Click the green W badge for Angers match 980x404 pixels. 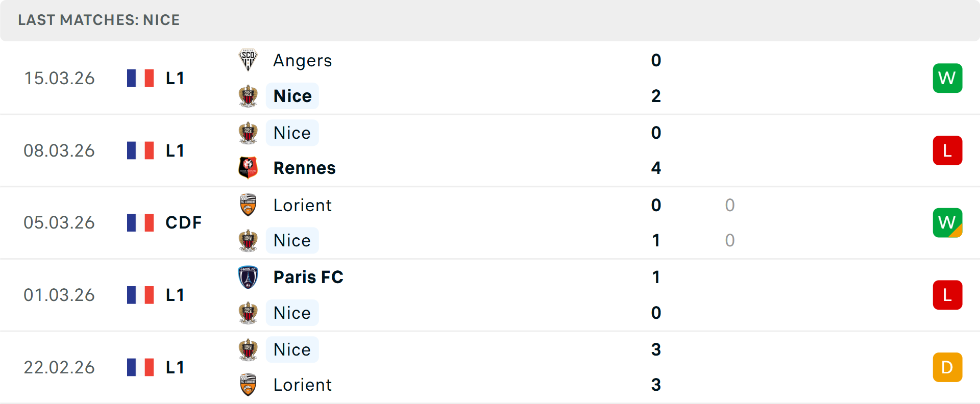(947, 78)
